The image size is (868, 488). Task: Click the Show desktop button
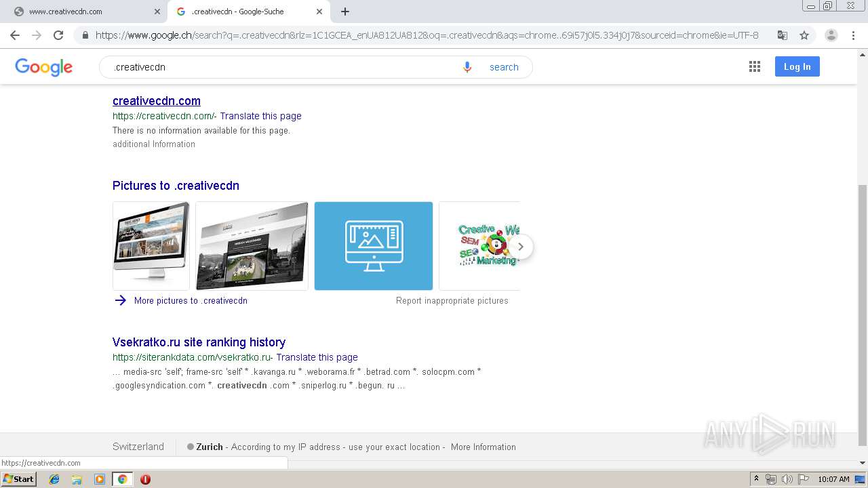(860, 479)
